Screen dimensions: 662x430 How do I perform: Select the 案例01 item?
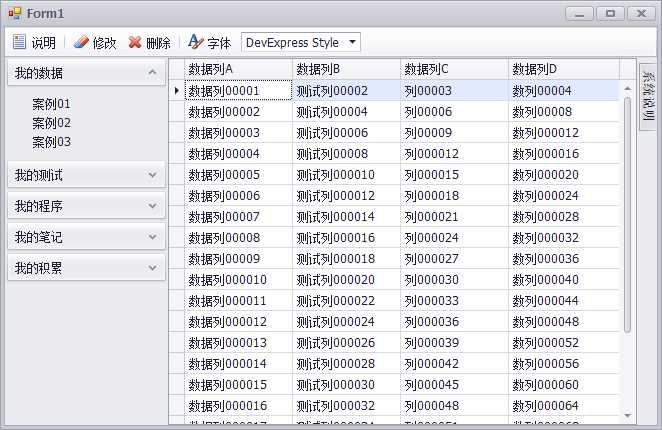(52, 104)
